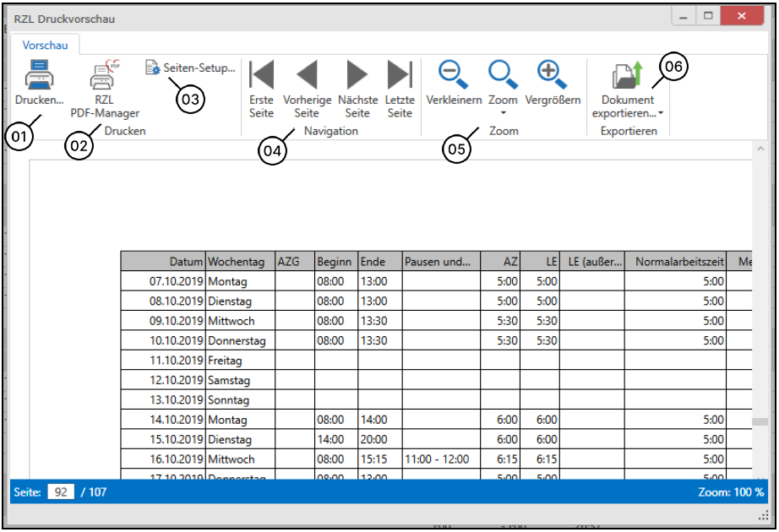This screenshot has height=532, width=779.
Task: Click the Drucken printer icon
Action: 38,77
